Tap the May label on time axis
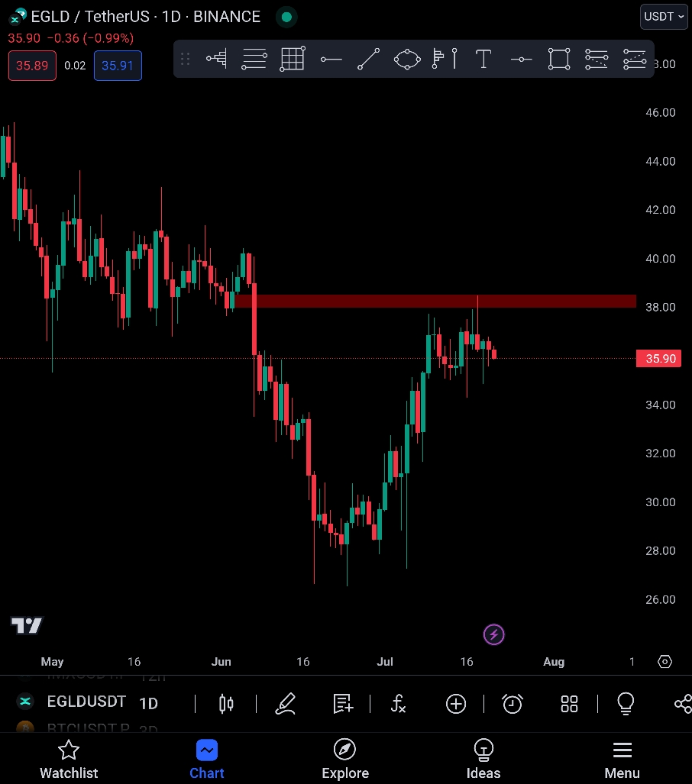The image size is (692, 784). pyautogui.click(x=52, y=662)
